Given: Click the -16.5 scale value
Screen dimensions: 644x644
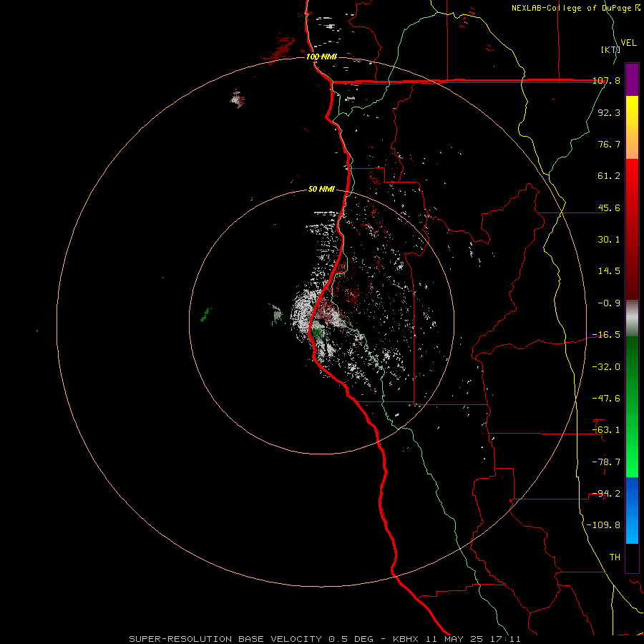Looking at the screenshot, I should [606, 335].
